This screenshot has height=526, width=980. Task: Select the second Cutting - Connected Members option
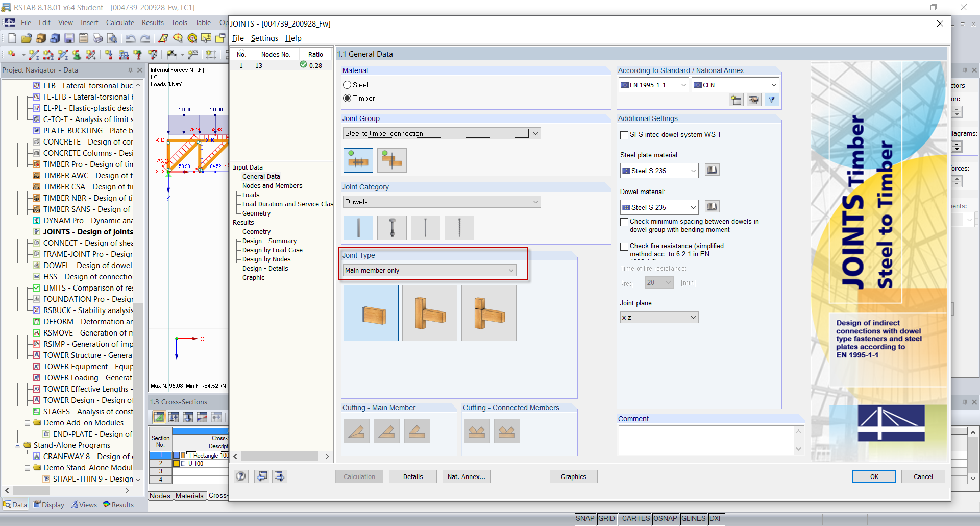tap(507, 431)
